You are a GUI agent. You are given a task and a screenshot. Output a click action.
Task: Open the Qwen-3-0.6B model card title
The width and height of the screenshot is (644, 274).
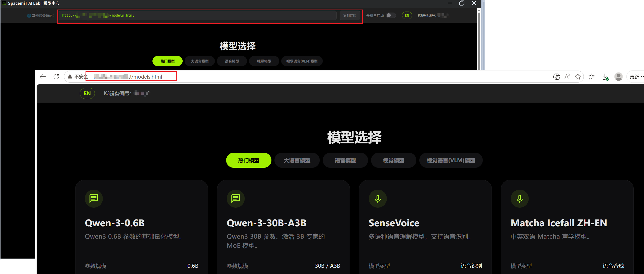(x=115, y=223)
